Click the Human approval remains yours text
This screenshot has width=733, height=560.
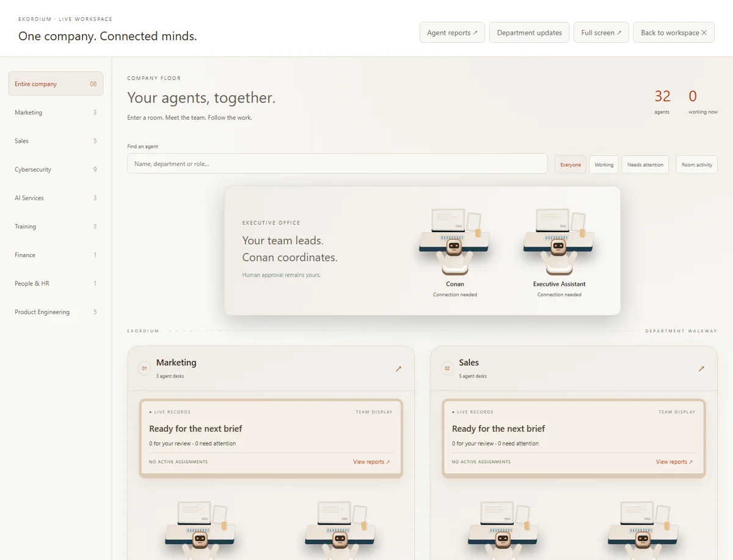pyautogui.click(x=282, y=275)
